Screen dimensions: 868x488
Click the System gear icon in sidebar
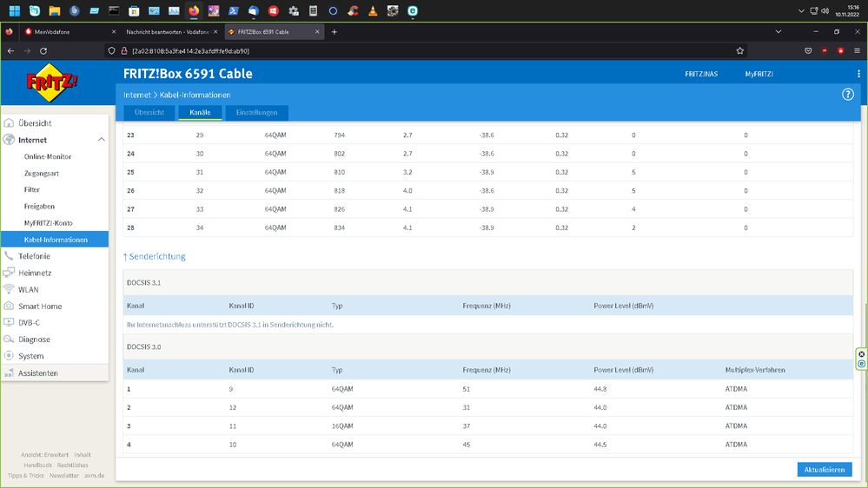(x=9, y=355)
